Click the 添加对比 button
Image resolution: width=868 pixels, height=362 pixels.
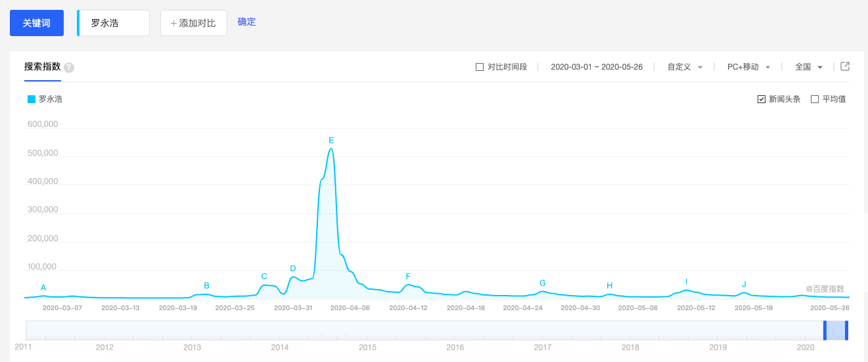coord(194,23)
